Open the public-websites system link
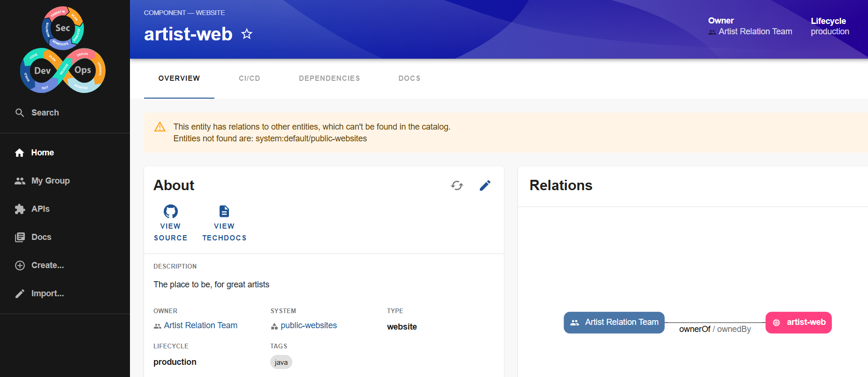The width and height of the screenshot is (868, 377). coord(308,325)
